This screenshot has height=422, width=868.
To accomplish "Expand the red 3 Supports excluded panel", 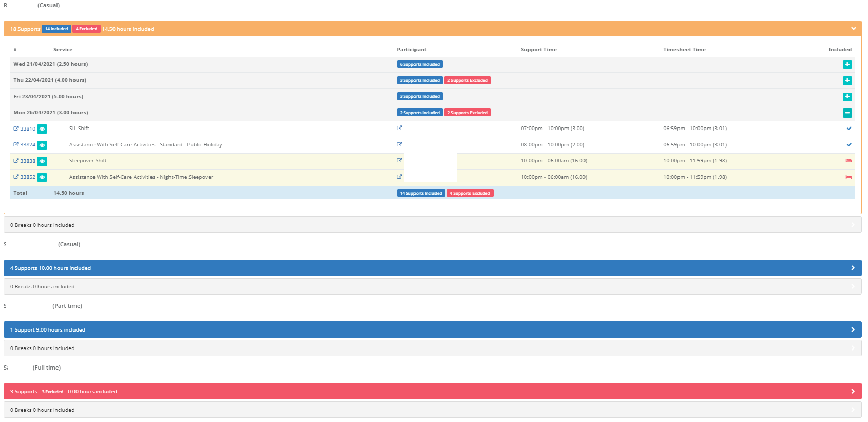I will click(x=432, y=391).
